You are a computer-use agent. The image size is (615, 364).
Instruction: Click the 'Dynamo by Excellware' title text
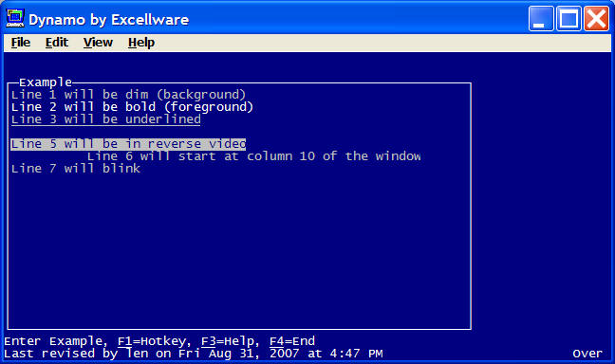[x=108, y=20]
